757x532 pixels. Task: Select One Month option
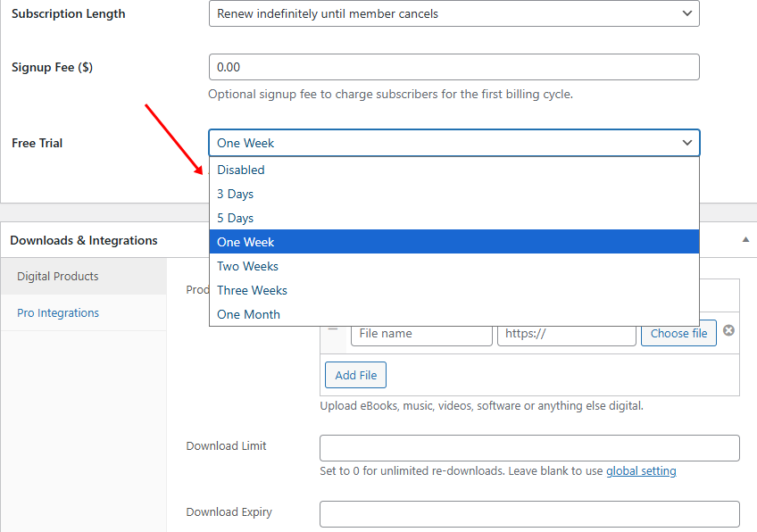[453, 314]
